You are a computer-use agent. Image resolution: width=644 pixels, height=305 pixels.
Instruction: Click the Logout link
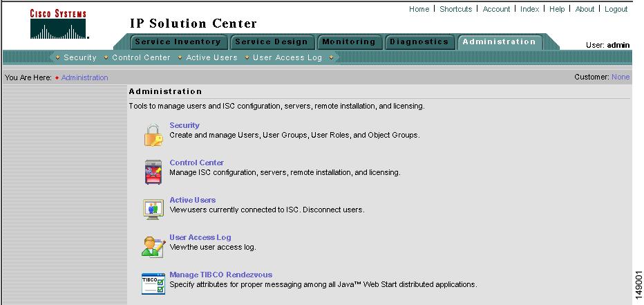pos(616,9)
